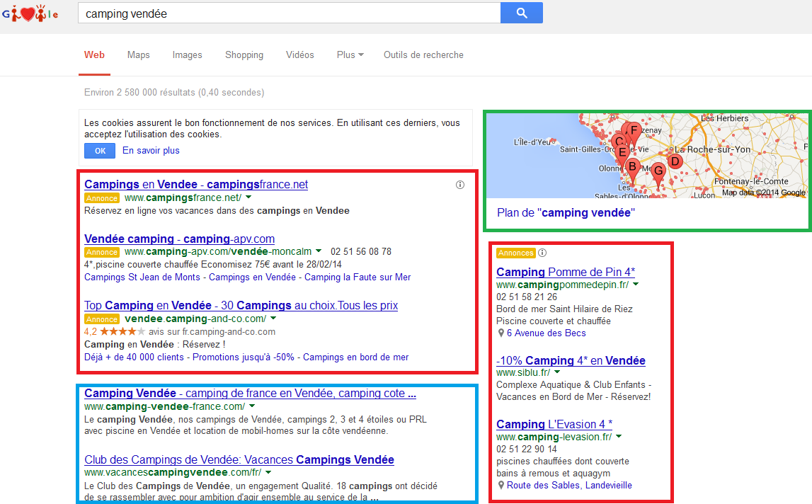Open "Outils de recherche"
Image resolution: width=812 pixels, height=504 pixels.
tap(423, 55)
